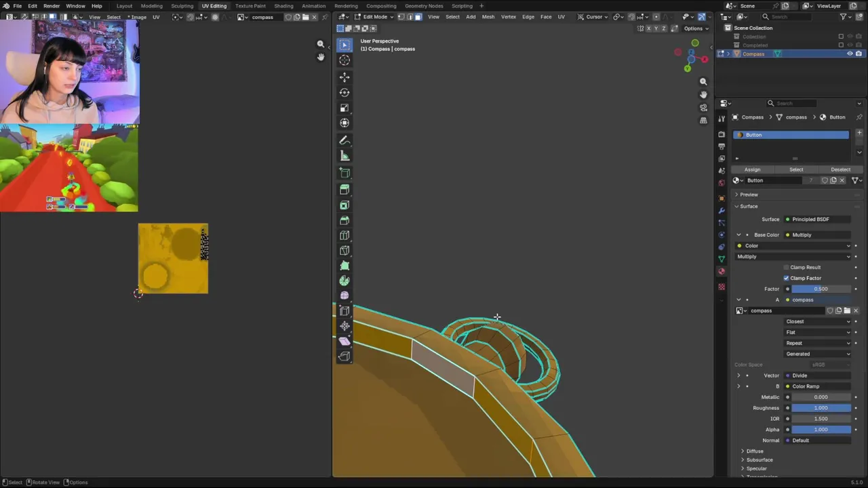
Task: Select the Bevel tool
Action: 344,220
